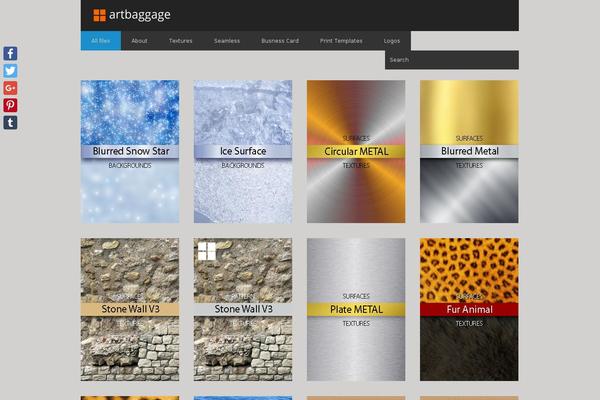Click the Circular METAL title banner
The image size is (600, 400).
pyautogui.click(x=356, y=152)
